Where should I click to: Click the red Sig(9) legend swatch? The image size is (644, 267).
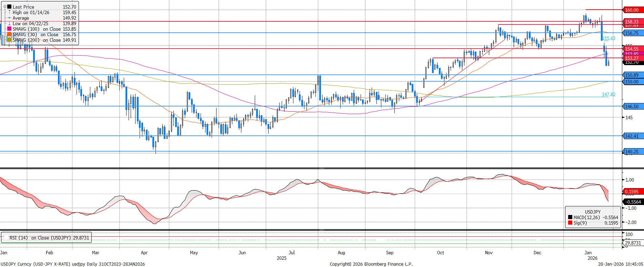570,223
